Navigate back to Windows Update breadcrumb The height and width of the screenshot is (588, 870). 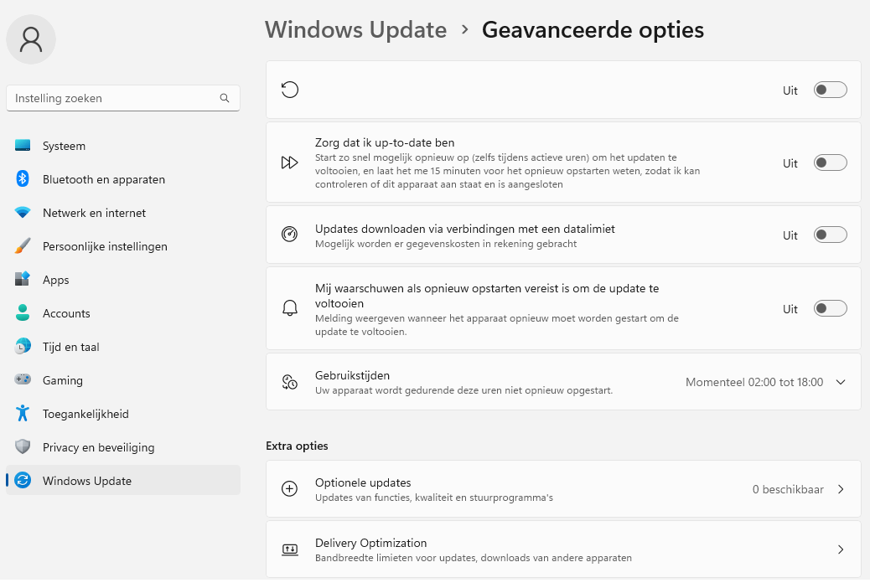click(x=355, y=30)
